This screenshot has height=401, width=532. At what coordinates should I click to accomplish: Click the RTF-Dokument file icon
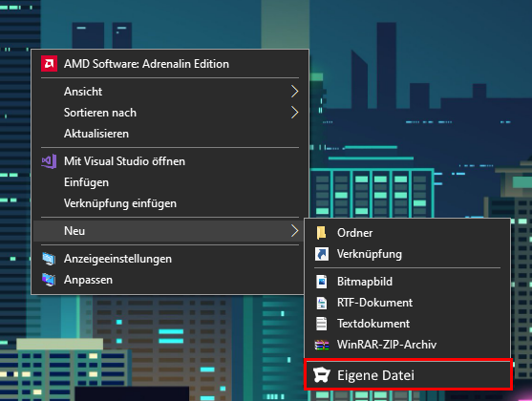(322, 303)
